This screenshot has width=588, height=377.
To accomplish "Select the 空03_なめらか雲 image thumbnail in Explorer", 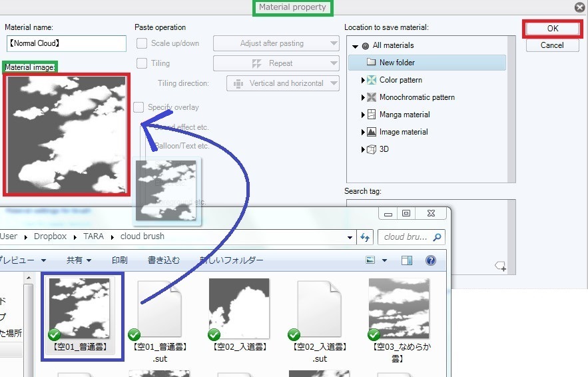I will [399, 308].
